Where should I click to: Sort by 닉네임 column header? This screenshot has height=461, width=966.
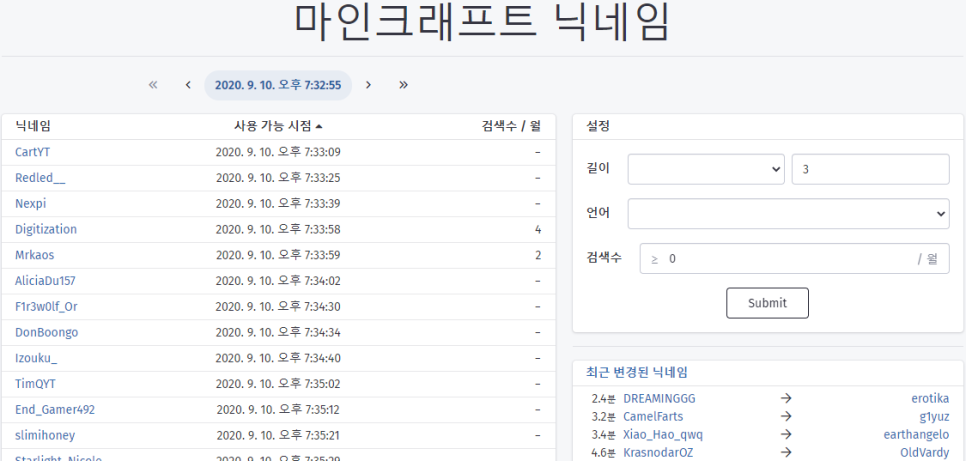(x=33, y=126)
